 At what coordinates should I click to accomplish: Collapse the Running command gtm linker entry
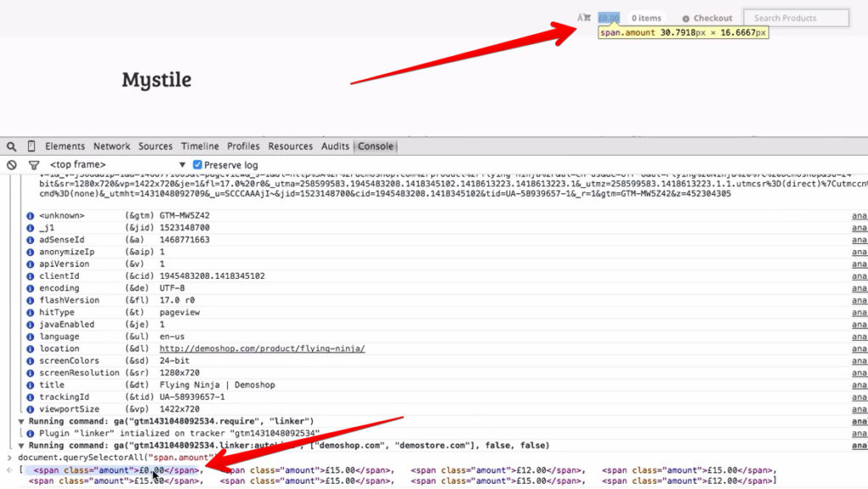[x=21, y=444]
